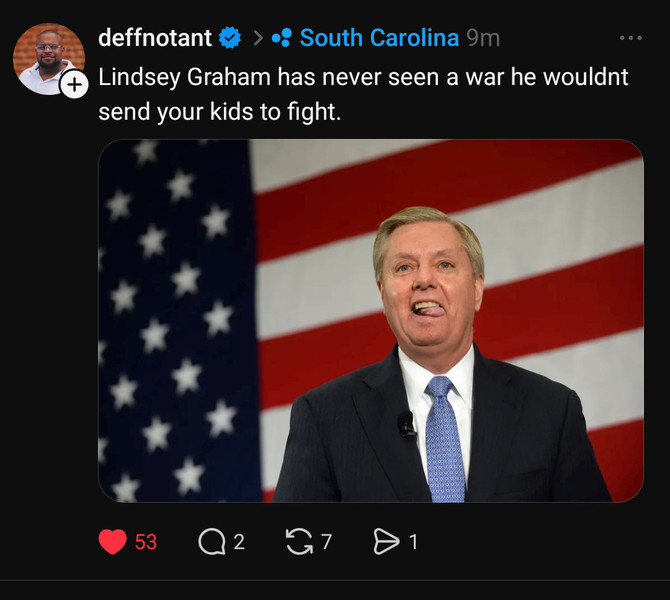Open replies via the comment bubble icon
670x600 pixels.
coord(211,542)
